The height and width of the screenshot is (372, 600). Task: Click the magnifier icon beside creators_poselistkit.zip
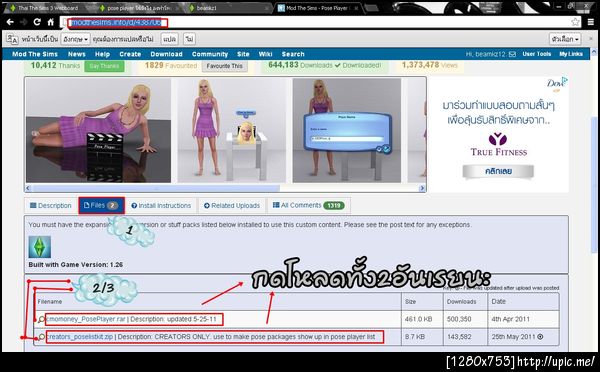click(x=41, y=337)
